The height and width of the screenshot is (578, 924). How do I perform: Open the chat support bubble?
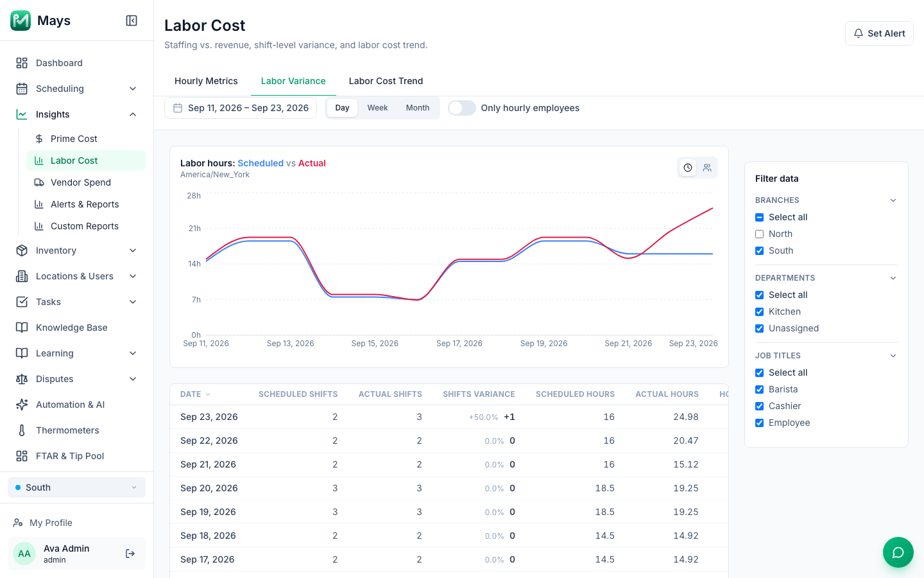(x=898, y=552)
